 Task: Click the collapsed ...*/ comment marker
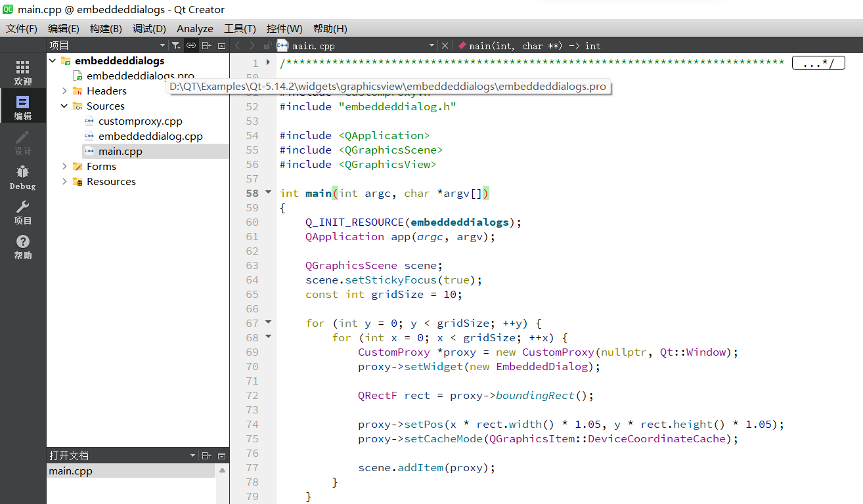click(x=818, y=63)
